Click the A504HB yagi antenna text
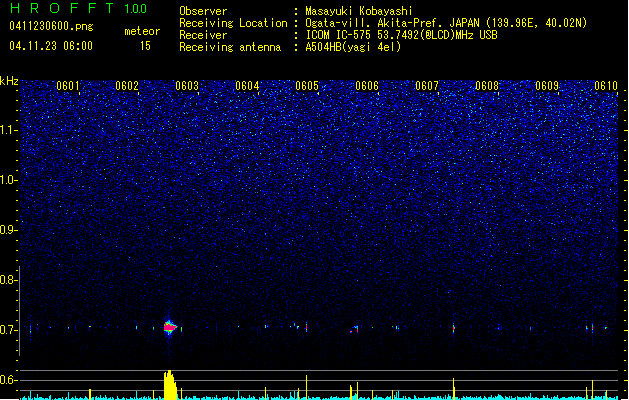Image resolution: width=629 pixels, height=400 pixels. [x=353, y=47]
